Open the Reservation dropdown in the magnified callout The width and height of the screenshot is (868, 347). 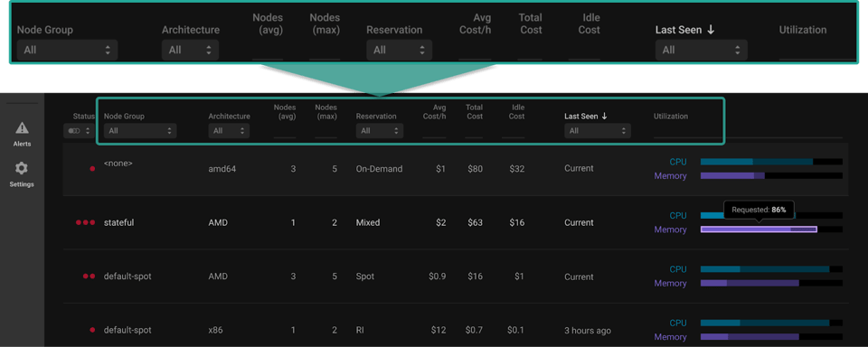click(x=399, y=50)
